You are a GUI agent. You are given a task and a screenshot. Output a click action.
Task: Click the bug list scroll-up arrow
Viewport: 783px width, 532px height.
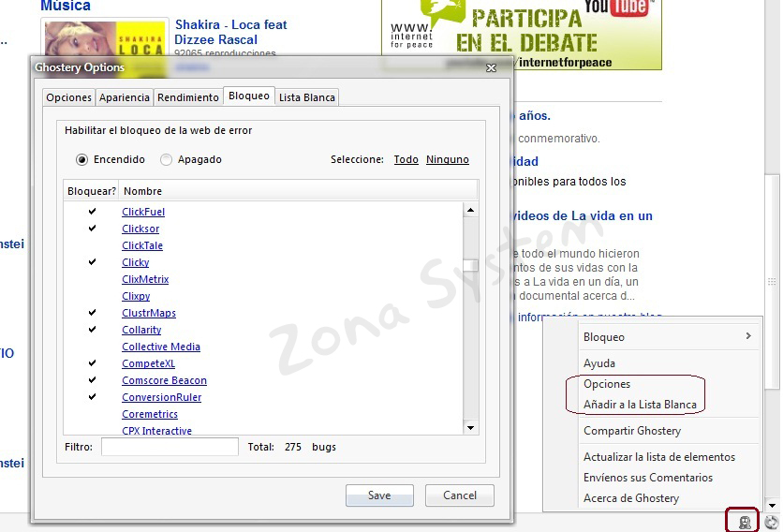[x=470, y=211]
